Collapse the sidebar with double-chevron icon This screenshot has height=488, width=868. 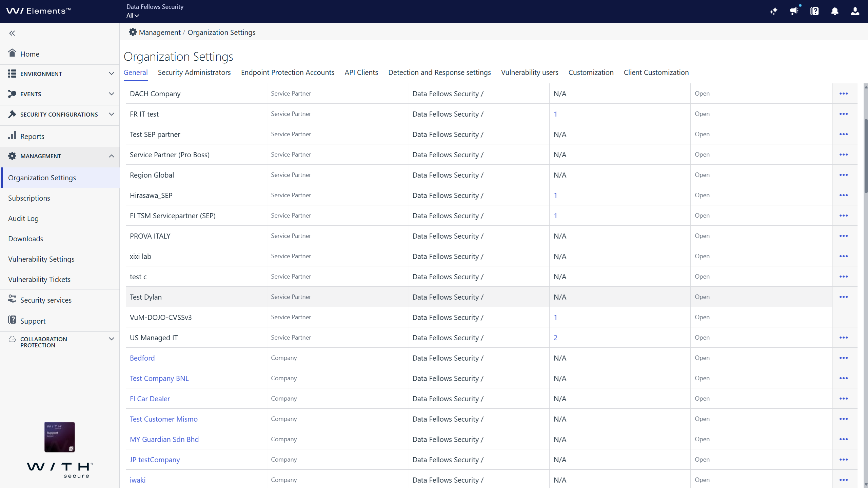(x=12, y=33)
